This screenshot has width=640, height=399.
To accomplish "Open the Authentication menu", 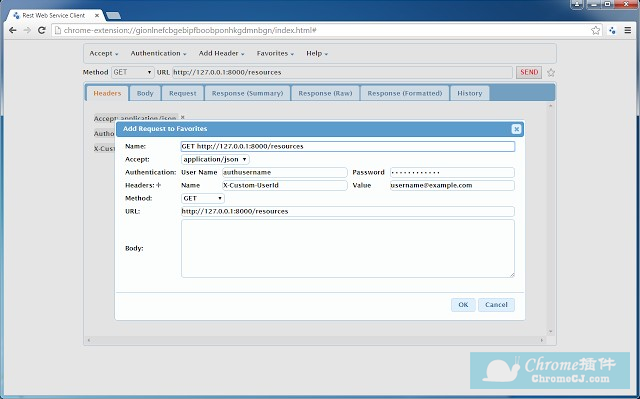I will (158, 53).
